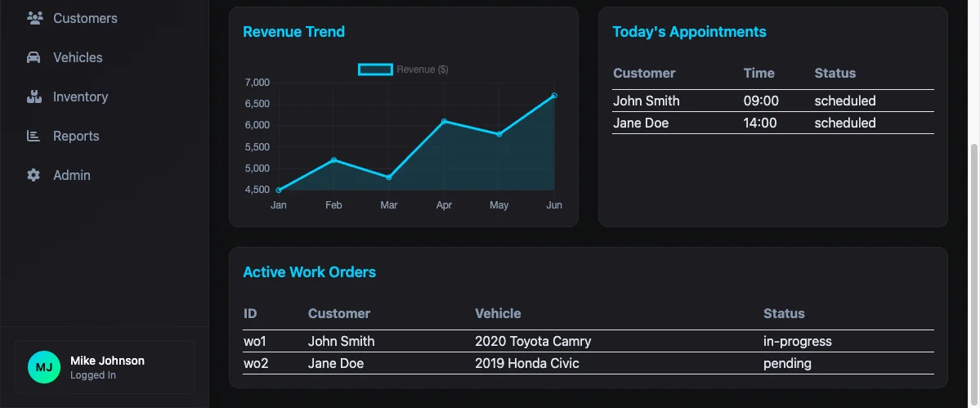
Task: Click the June data point on chart
Action: 554,96
